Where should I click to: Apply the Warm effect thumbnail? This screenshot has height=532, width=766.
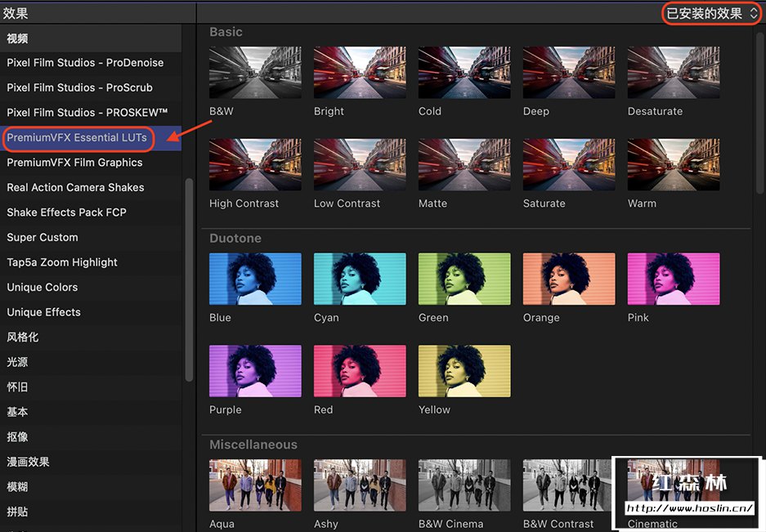click(x=674, y=165)
